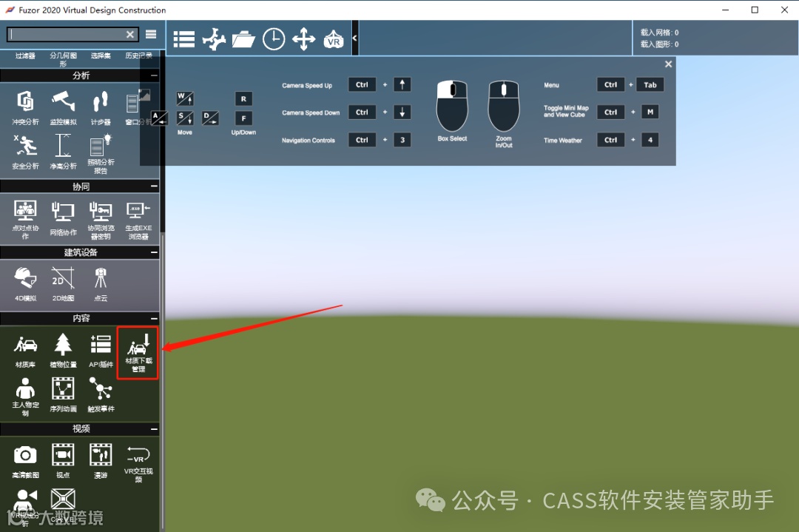Close the keyboard shortcuts help overlay
The height and width of the screenshot is (532, 799).
(x=669, y=64)
